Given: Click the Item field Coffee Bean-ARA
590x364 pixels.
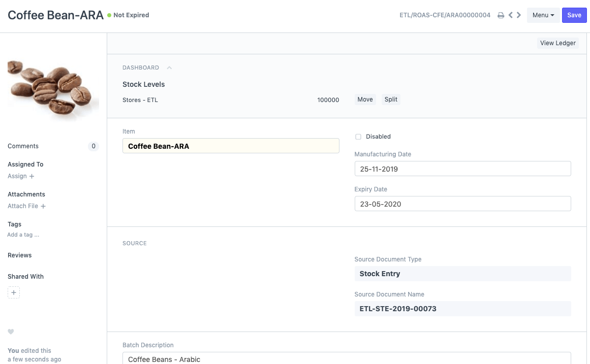Looking at the screenshot, I should pyautogui.click(x=231, y=146).
